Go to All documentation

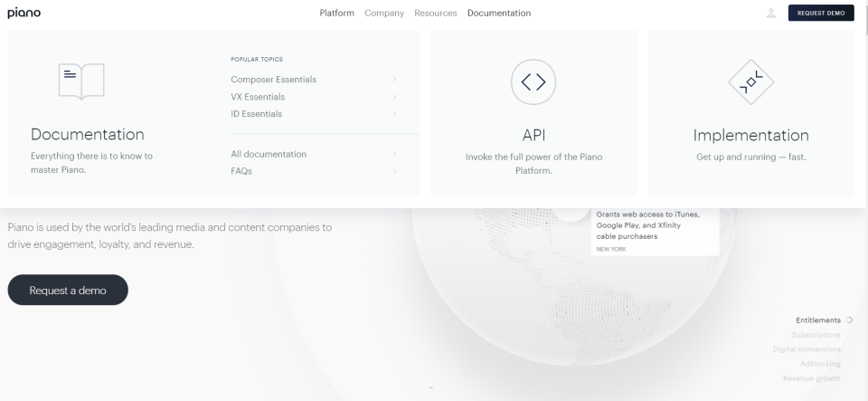[x=269, y=154]
